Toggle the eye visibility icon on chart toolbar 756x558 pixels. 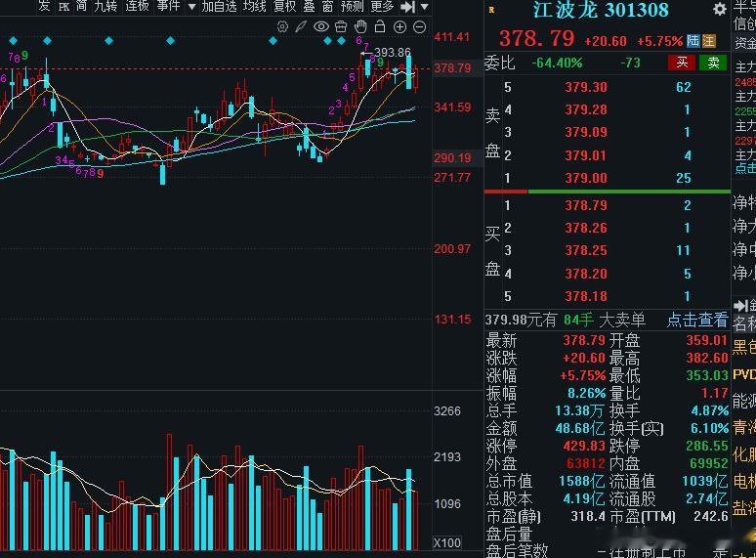tap(321, 27)
